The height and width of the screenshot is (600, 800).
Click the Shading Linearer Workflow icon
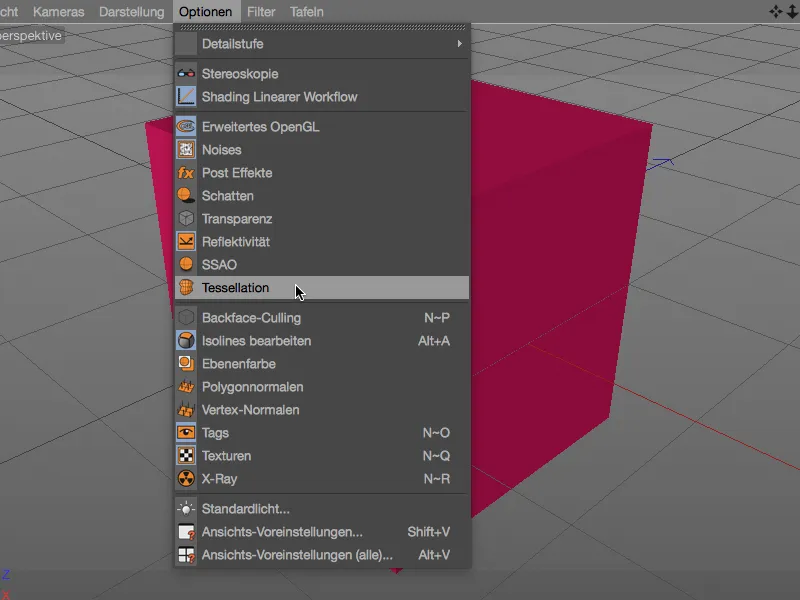pyautogui.click(x=186, y=96)
